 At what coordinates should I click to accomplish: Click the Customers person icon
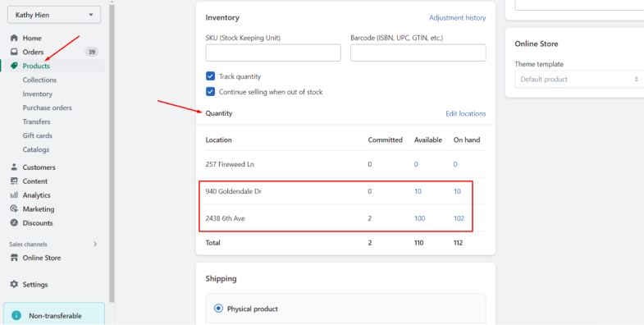point(15,167)
